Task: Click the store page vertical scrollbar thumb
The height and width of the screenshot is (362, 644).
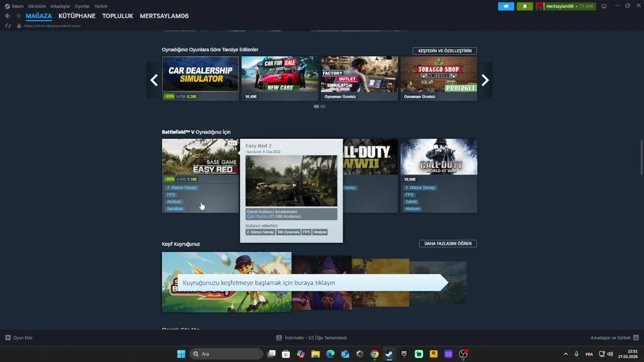Action: 640,158
